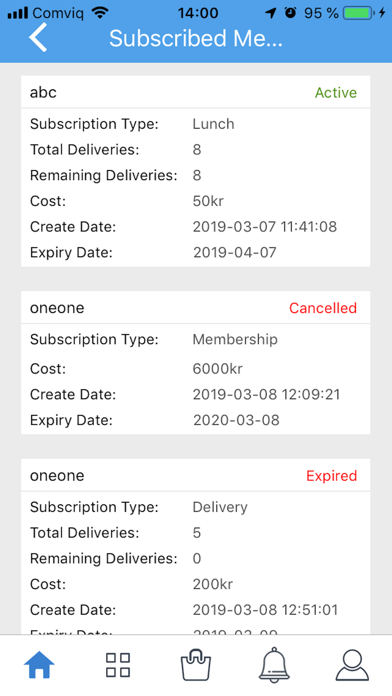This screenshot has height=696, width=392.
Task: Open the grid categories icon
Action: tap(118, 664)
